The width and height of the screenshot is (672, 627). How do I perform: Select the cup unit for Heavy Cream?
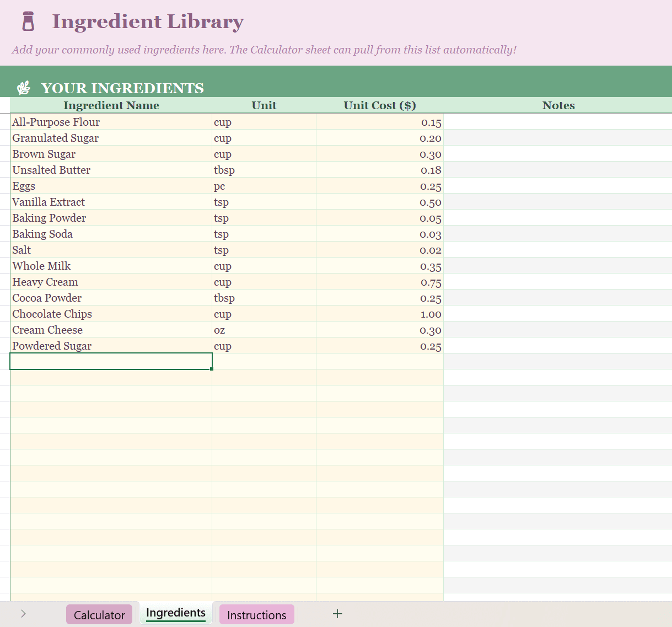264,282
